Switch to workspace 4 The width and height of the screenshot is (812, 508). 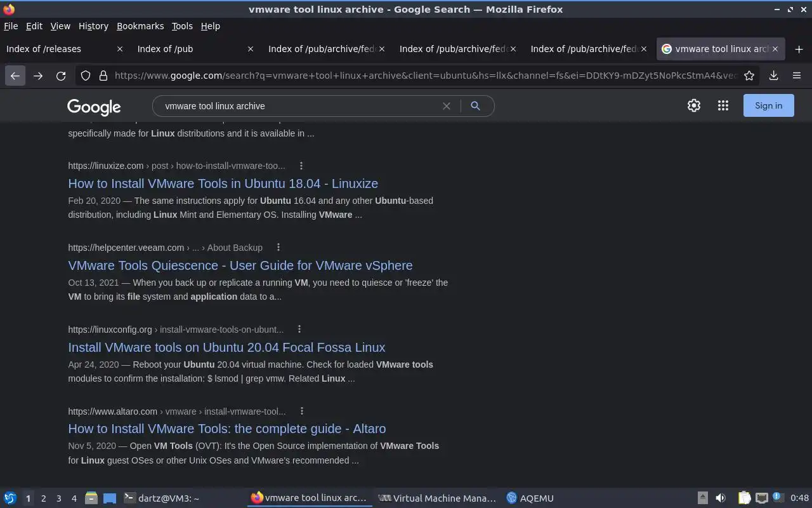pyautogui.click(x=74, y=498)
